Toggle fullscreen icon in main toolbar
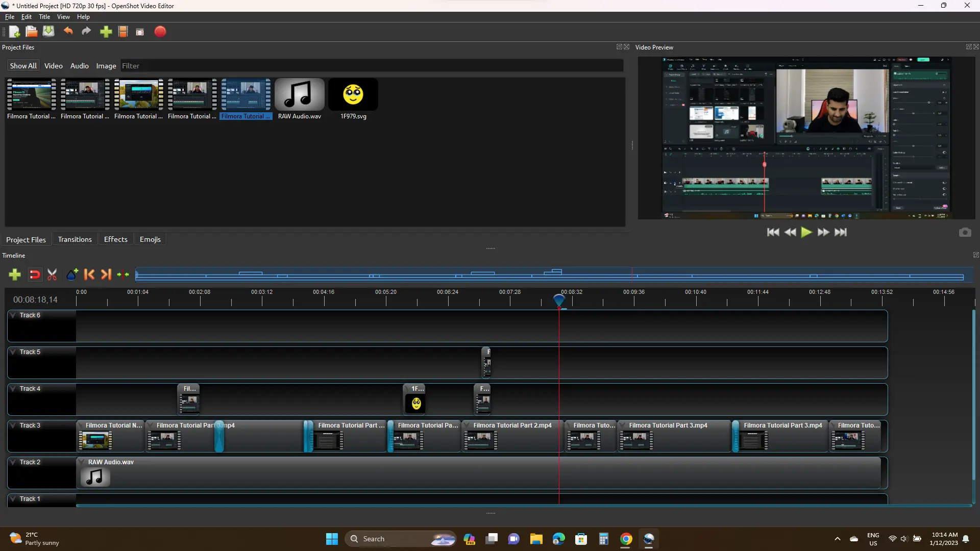This screenshot has width=980, height=551. click(140, 32)
